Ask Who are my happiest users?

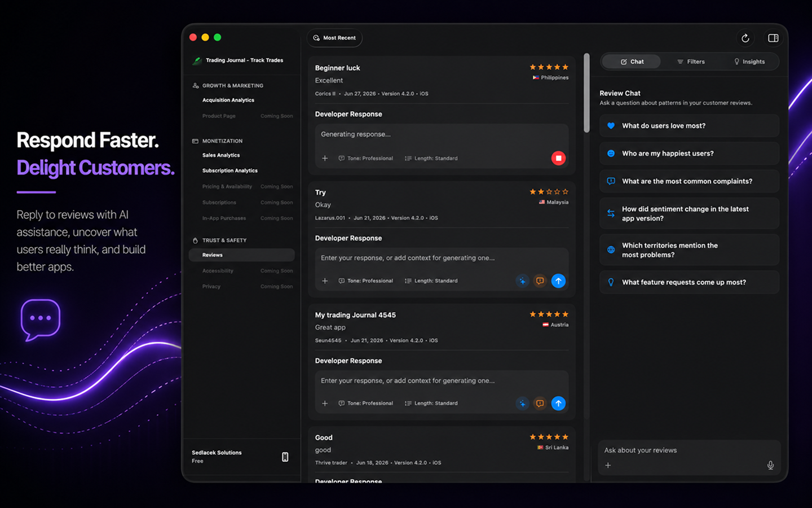click(689, 154)
